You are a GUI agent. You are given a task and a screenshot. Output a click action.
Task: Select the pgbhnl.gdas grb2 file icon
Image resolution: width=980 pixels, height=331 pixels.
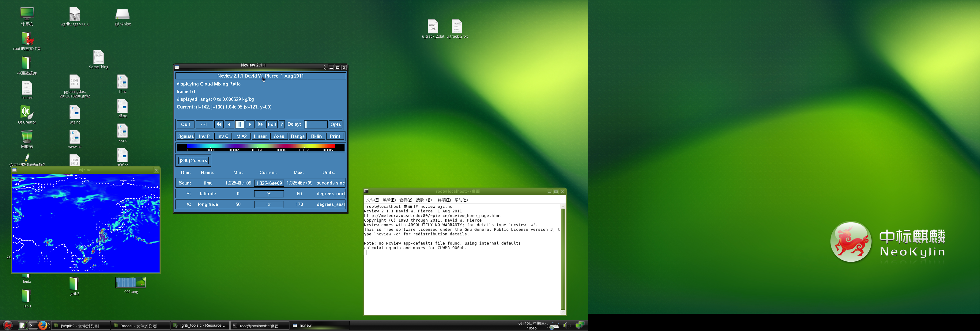pos(75,86)
